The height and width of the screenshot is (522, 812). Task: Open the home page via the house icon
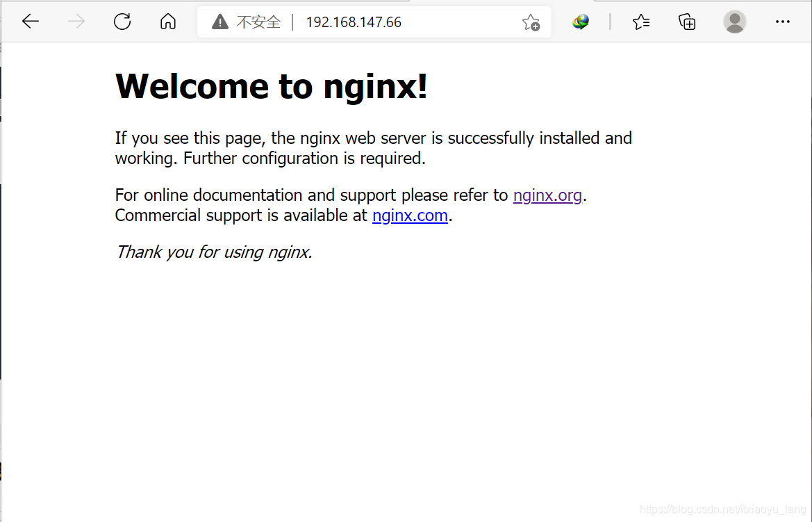click(168, 22)
